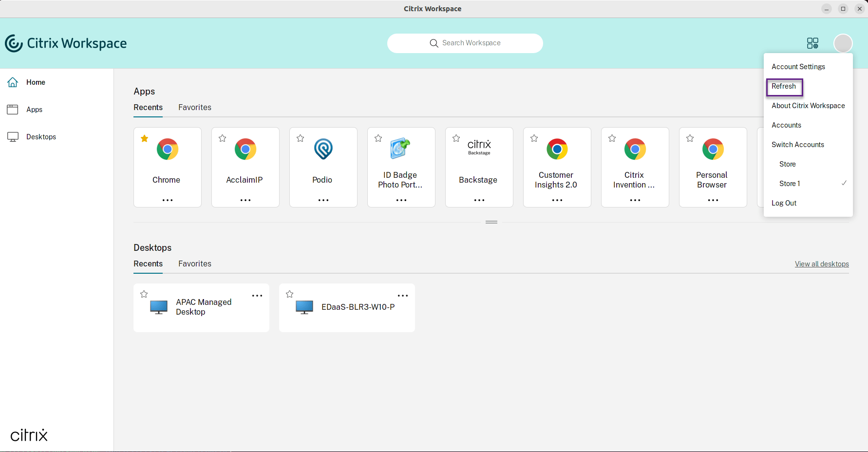Launch the Personal Browser icon

click(713, 149)
